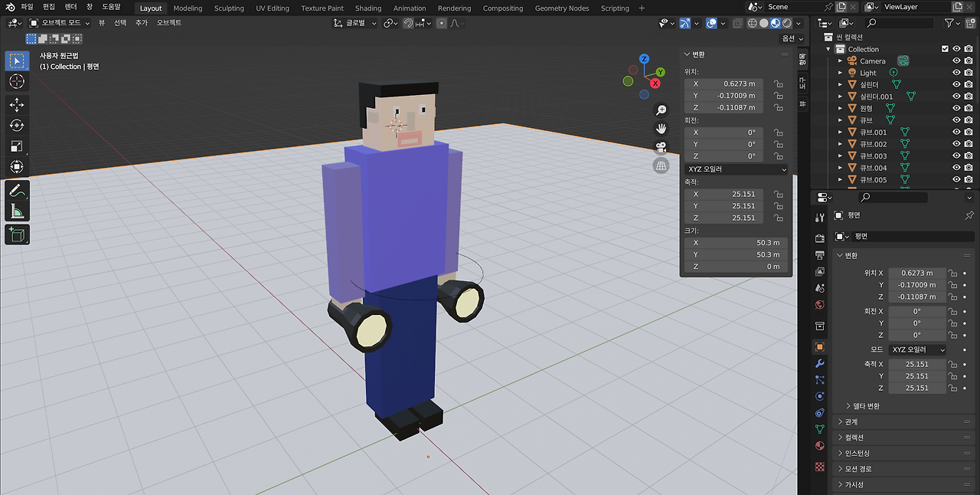The height and width of the screenshot is (495, 980).
Task: Open the Object Data mesh properties tab
Action: (820, 429)
